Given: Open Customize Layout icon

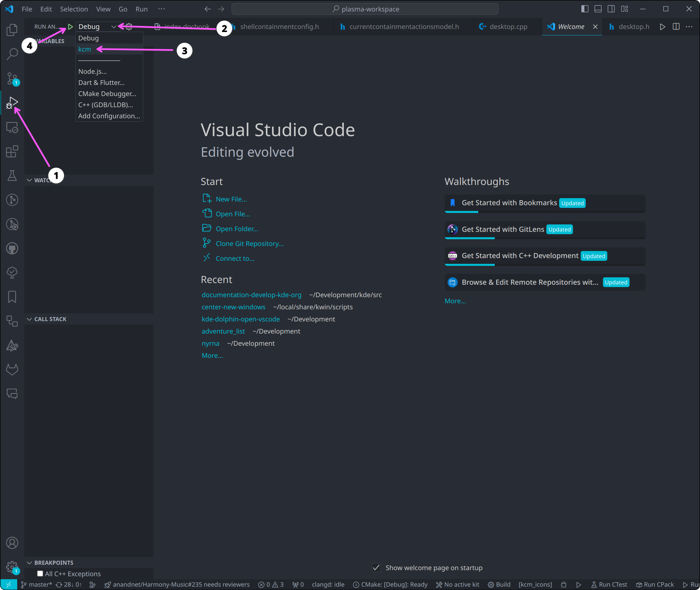Looking at the screenshot, I should coord(625,9).
